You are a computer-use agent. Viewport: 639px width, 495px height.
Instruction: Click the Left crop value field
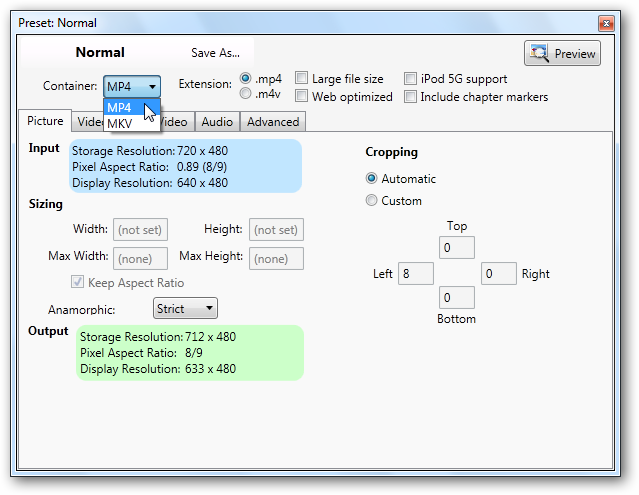point(416,273)
